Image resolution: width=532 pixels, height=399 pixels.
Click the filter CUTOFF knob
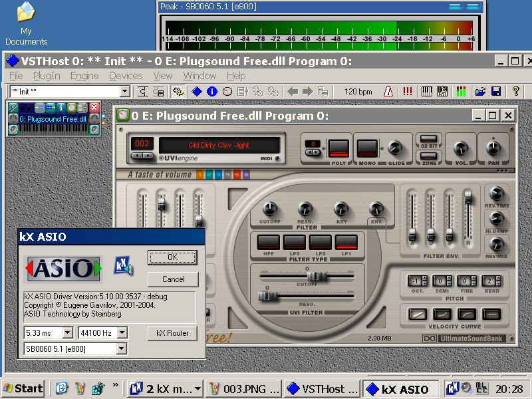coord(270,209)
